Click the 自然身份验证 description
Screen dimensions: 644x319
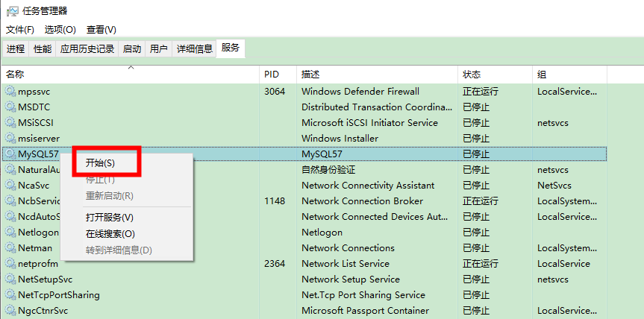(328, 169)
